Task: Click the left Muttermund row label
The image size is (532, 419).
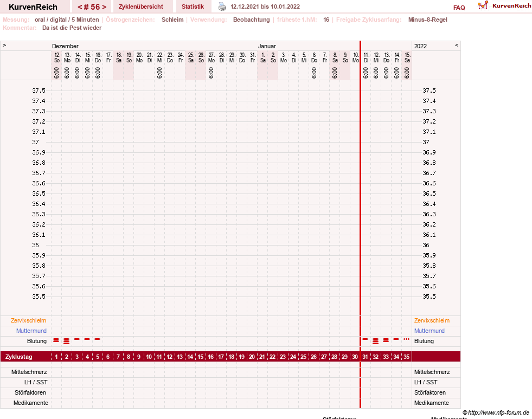Action: point(31,331)
